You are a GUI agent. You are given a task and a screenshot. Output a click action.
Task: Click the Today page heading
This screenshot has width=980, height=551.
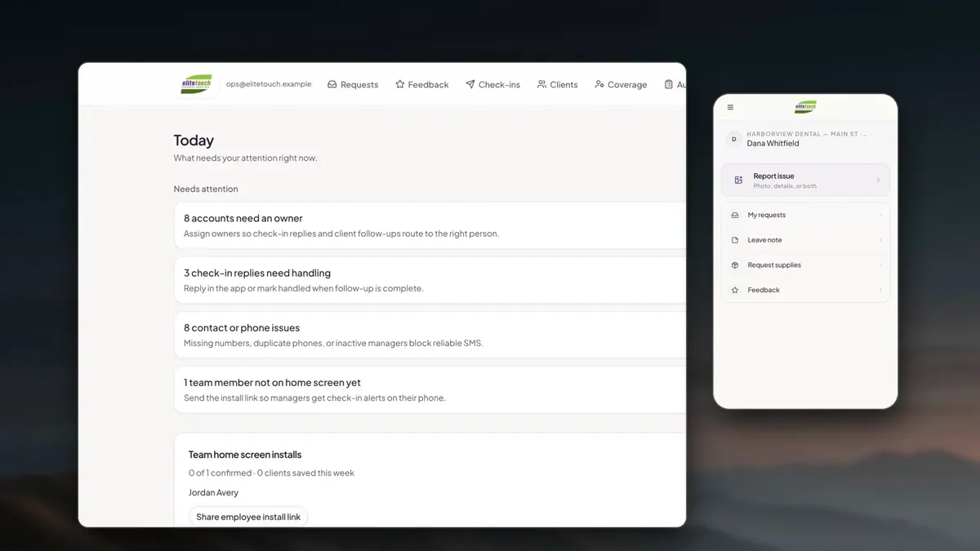click(194, 140)
